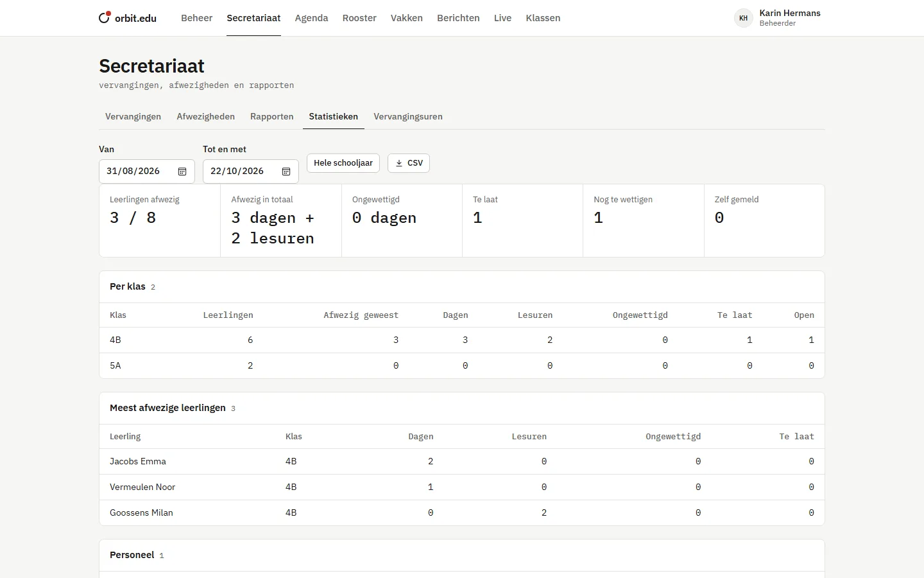Open the Vervangingsuren tab
Image resolution: width=924 pixels, height=578 pixels.
[408, 116]
